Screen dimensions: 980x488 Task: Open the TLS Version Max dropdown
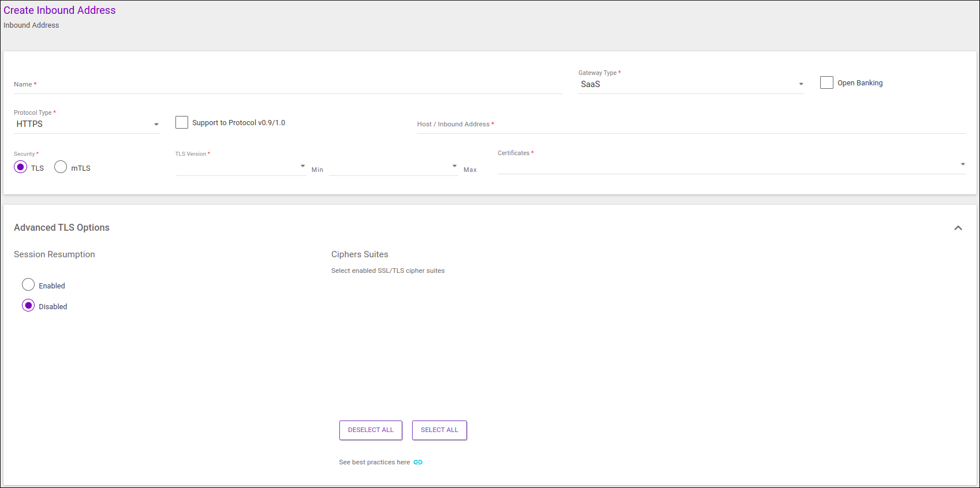click(x=394, y=167)
